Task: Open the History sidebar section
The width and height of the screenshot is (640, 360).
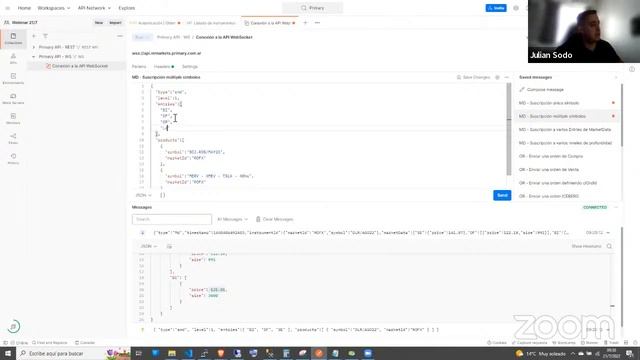Action: tap(13, 159)
